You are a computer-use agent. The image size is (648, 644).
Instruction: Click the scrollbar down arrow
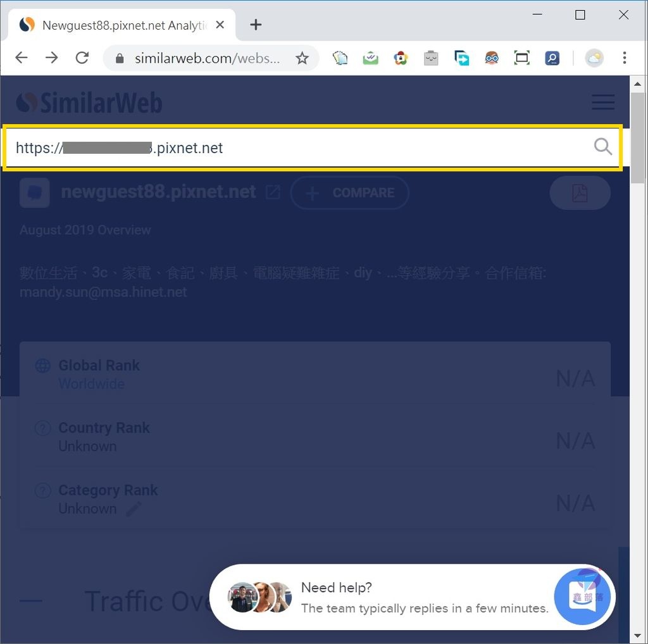(x=638, y=636)
